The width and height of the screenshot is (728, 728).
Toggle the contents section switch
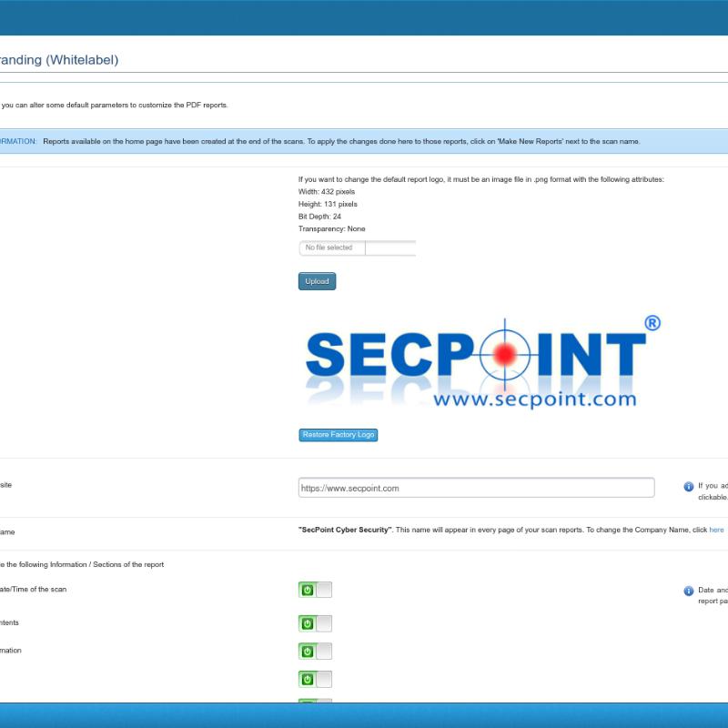(x=315, y=623)
